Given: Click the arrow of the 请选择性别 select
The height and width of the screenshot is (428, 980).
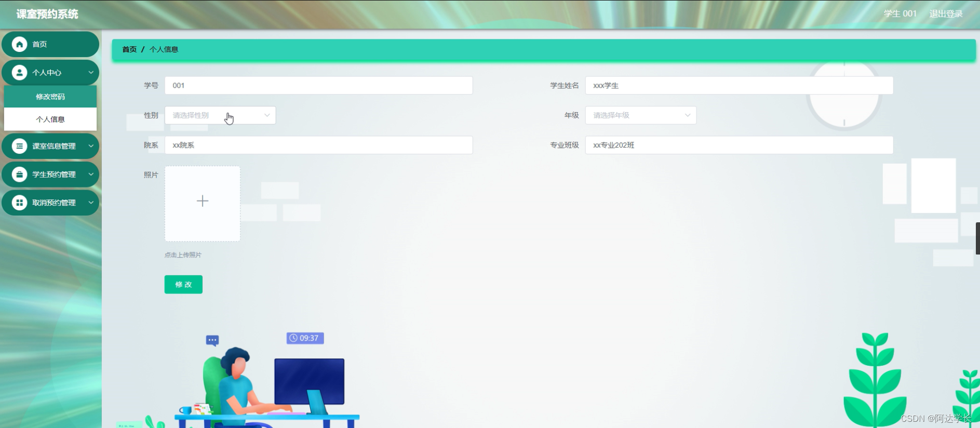Looking at the screenshot, I should (x=267, y=115).
